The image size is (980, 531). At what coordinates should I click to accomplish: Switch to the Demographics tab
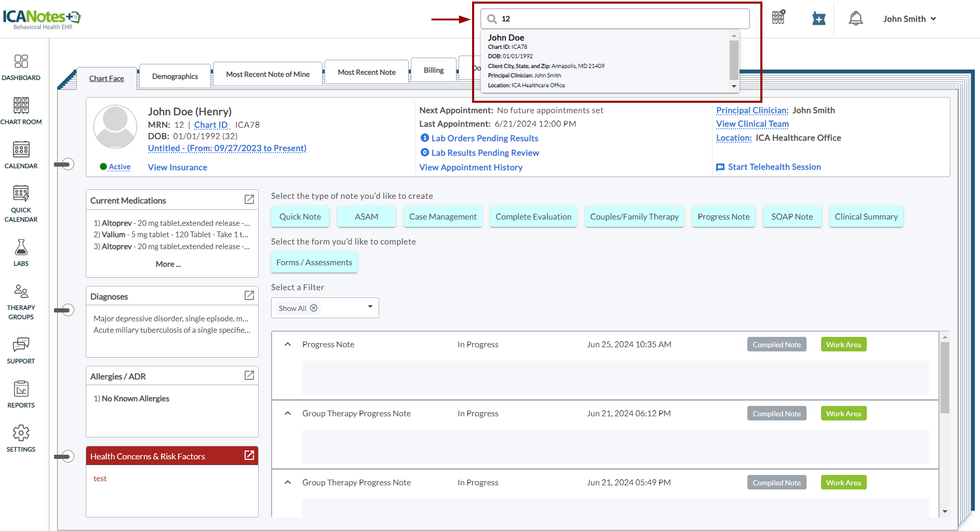coord(175,76)
